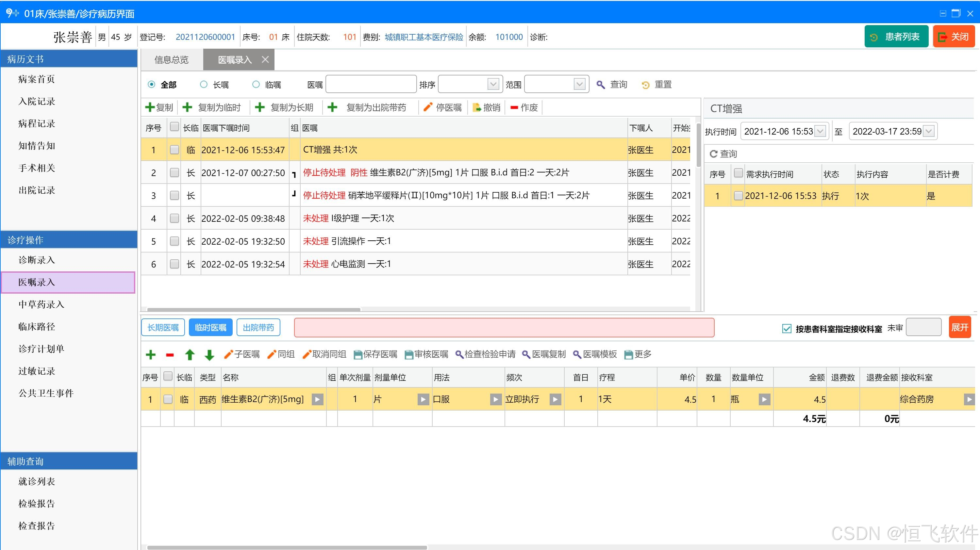Screen dimensions: 980x550
Task: Select 长期医嘱 tab
Action: [x=163, y=328]
